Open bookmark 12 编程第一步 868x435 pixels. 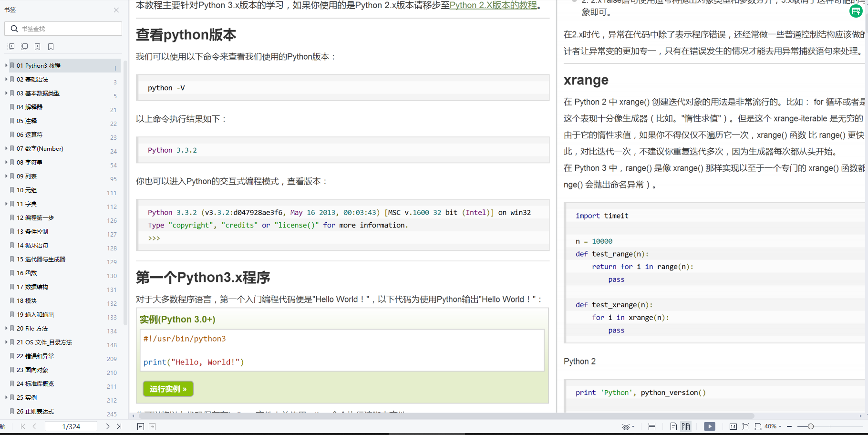point(35,217)
